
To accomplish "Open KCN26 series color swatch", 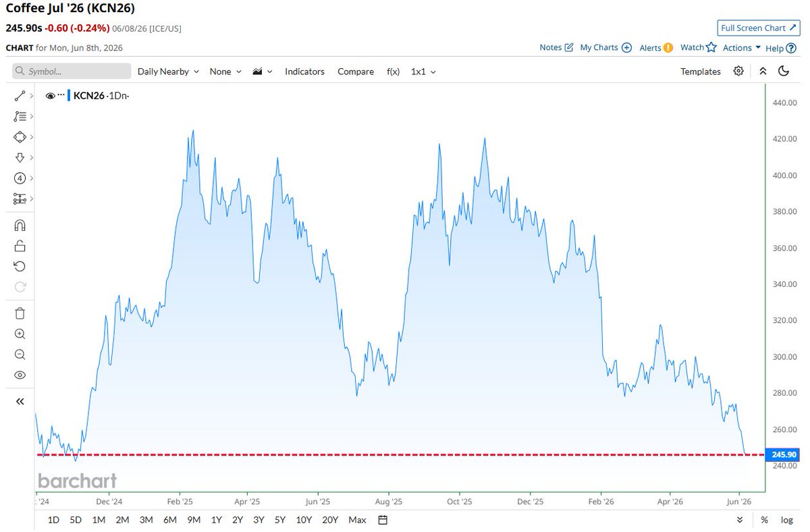I will [68, 96].
